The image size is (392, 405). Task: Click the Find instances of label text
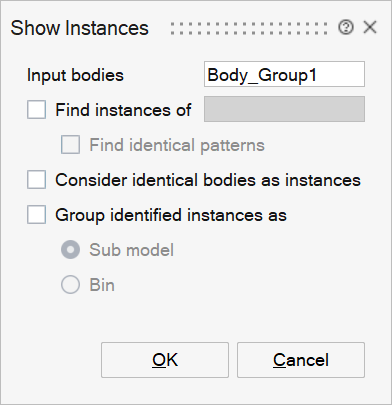tap(123, 110)
